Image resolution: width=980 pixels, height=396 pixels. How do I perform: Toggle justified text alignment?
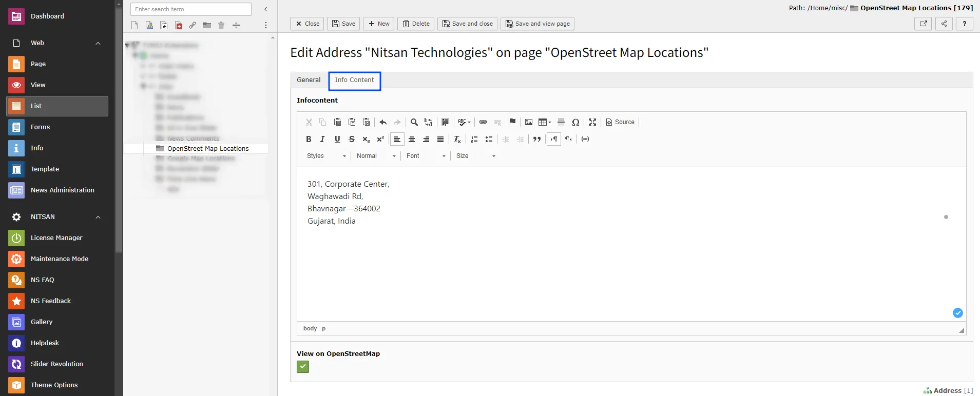440,139
